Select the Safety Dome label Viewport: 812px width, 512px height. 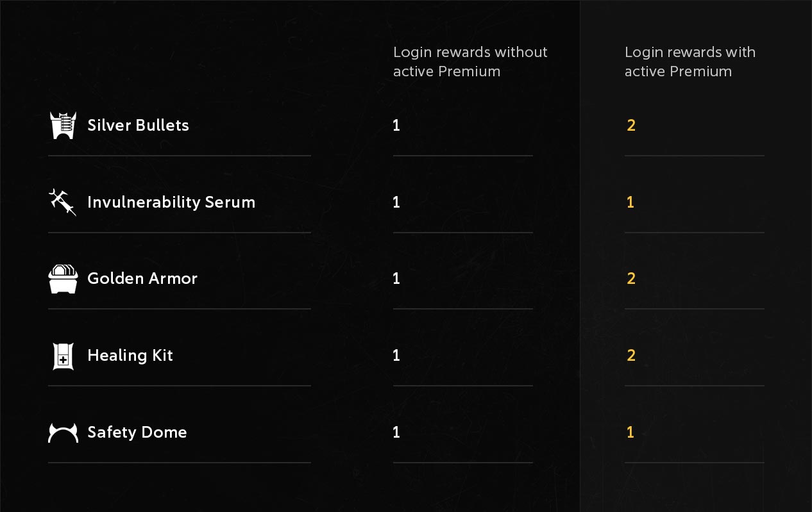pyautogui.click(x=137, y=433)
